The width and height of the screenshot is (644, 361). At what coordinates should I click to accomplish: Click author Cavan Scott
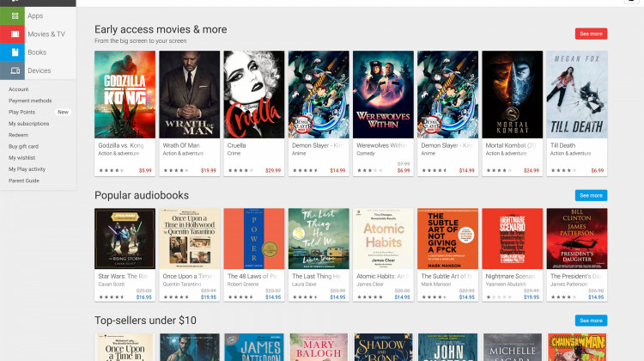pyautogui.click(x=112, y=285)
